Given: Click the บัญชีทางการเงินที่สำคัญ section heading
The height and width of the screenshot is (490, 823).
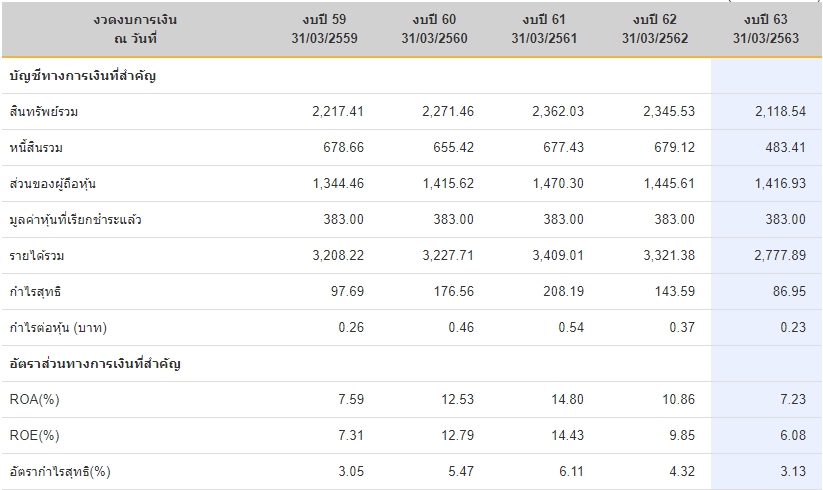Looking at the screenshot, I should pyautogui.click(x=83, y=76).
